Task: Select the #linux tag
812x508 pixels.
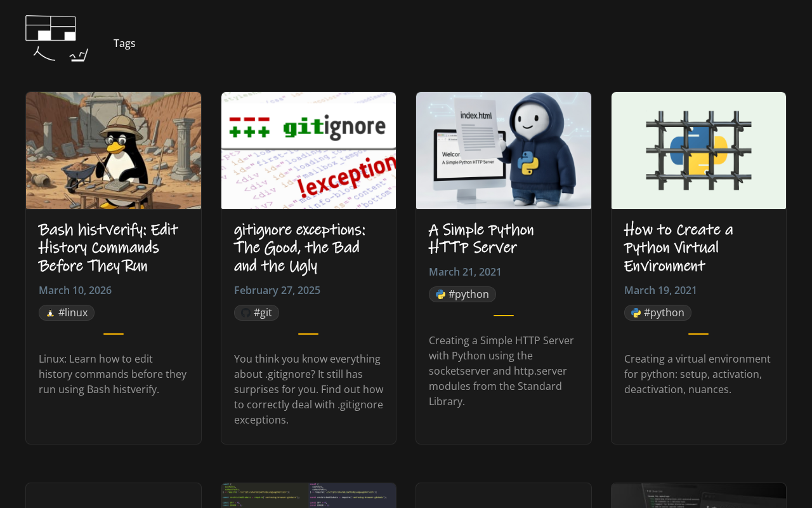Action: click(67, 312)
